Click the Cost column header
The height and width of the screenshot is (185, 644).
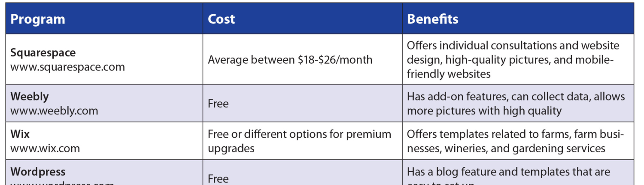pyautogui.click(x=222, y=19)
